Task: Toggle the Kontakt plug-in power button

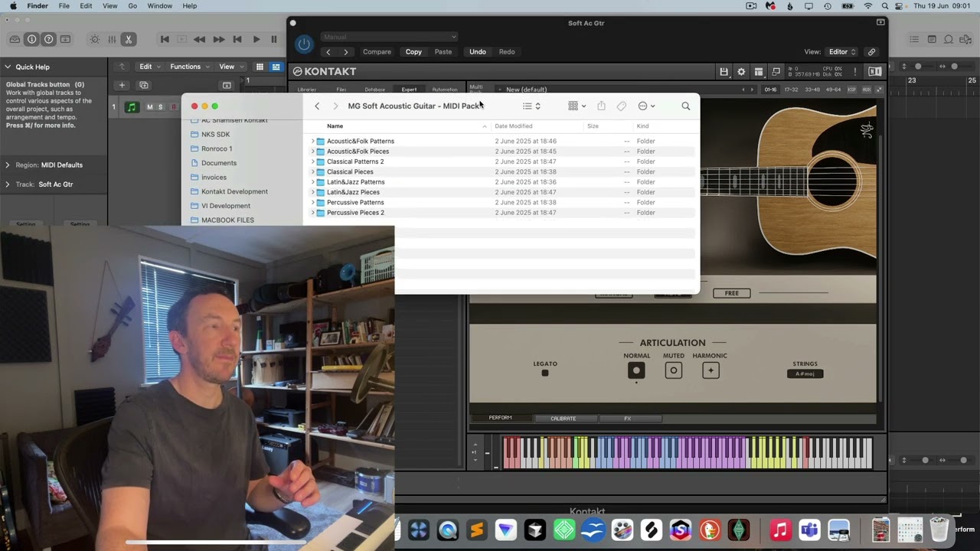Action: pyautogui.click(x=304, y=44)
